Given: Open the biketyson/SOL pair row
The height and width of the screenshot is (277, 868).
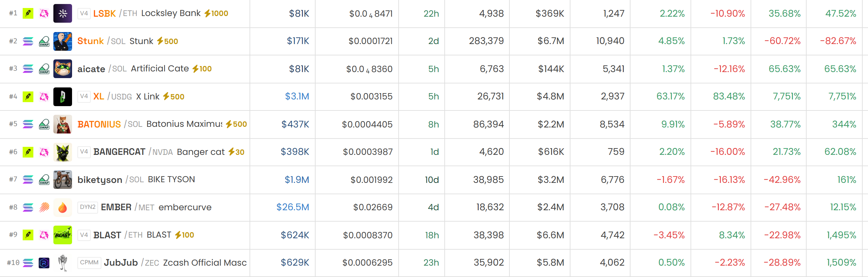Looking at the screenshot, I should point(434,180).
